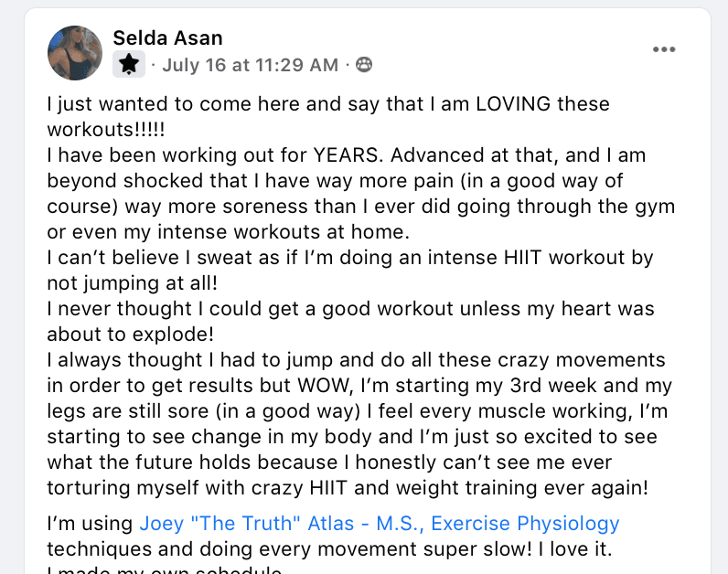
Task: Click the 'techniques and doing every movement super slow' line
Action: tap(329, 549)
